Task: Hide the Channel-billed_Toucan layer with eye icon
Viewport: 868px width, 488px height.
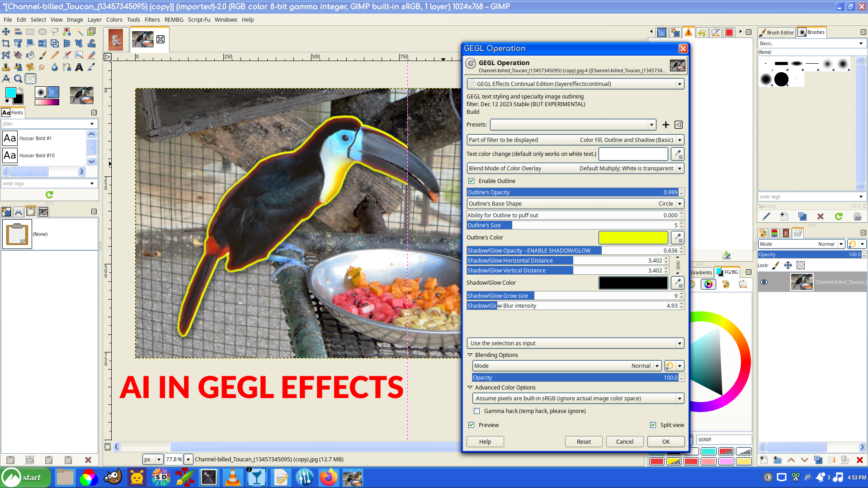Action: coord(764,282)
